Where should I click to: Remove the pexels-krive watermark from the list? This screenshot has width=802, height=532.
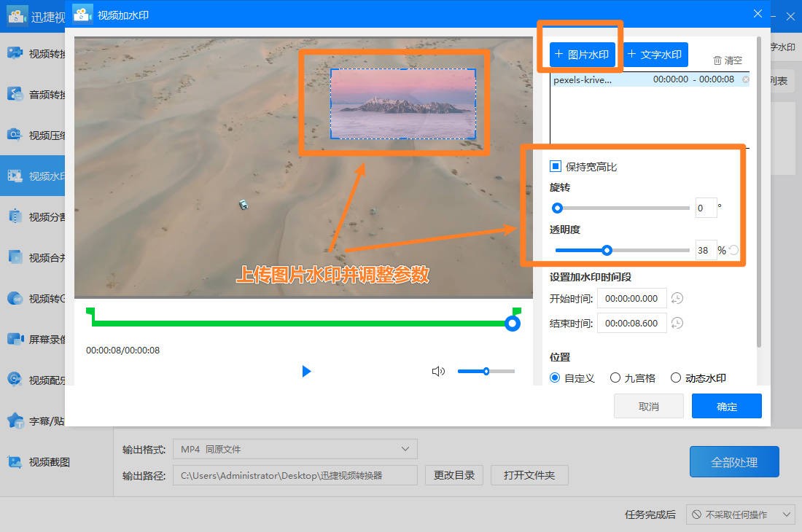(x=745, y=79)
